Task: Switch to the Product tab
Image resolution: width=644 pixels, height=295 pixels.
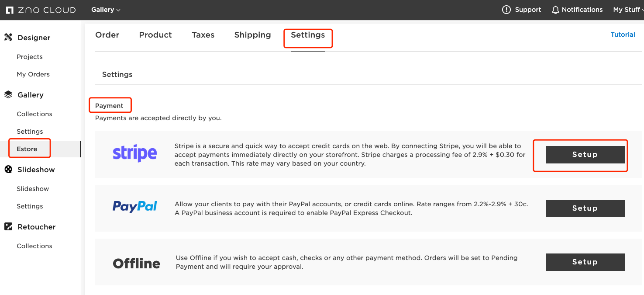Action: tap(155, 35)
